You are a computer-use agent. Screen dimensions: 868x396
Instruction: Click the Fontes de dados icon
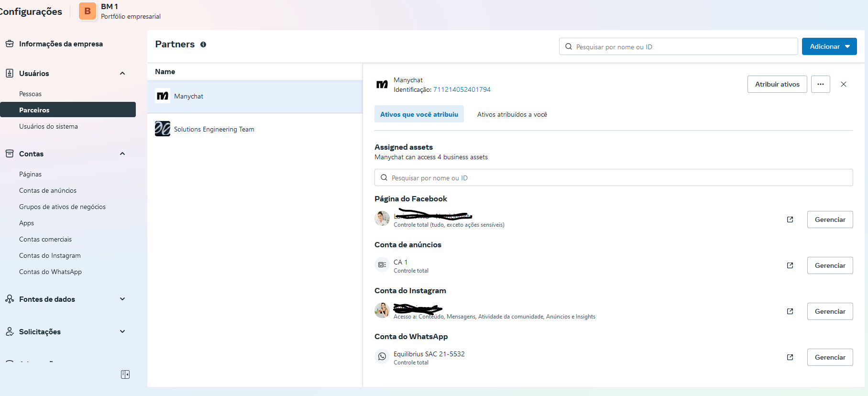pos(10,299)
